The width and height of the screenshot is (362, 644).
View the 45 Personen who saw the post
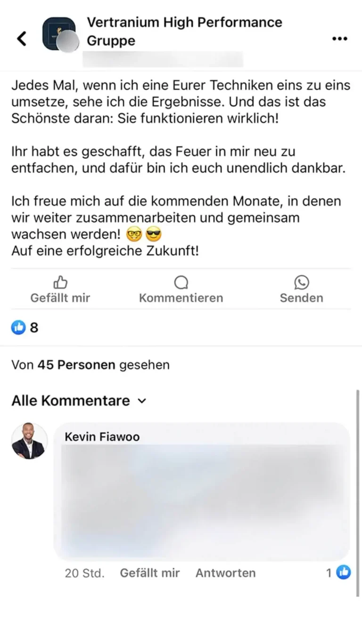[76, 365]
